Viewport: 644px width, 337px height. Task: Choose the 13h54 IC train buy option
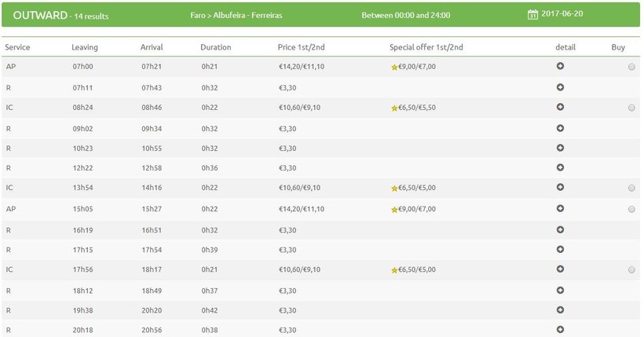(x=631, y=189)
